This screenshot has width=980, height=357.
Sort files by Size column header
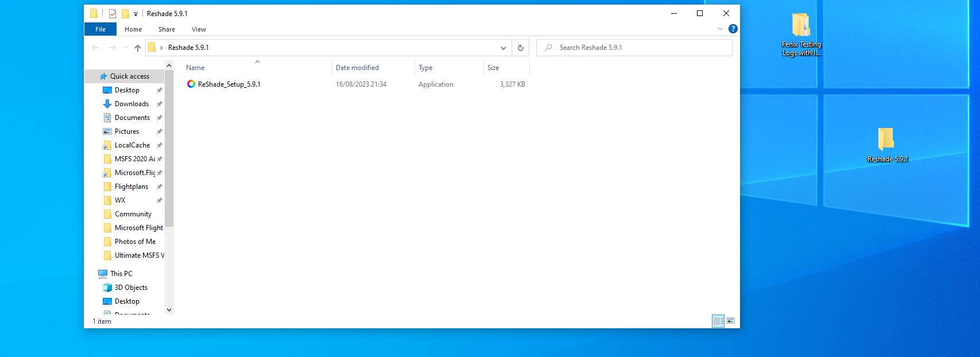click(x=493, y=68)
